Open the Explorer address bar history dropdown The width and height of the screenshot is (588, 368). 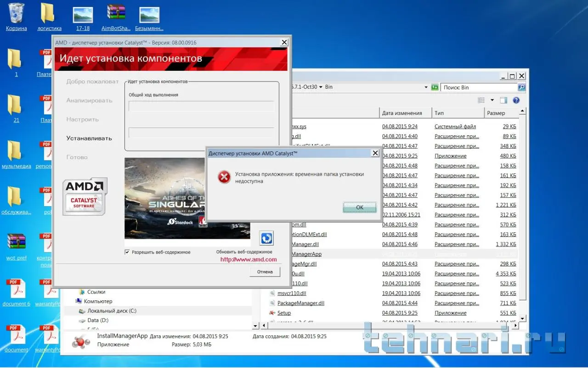click(x=426, y=87)
